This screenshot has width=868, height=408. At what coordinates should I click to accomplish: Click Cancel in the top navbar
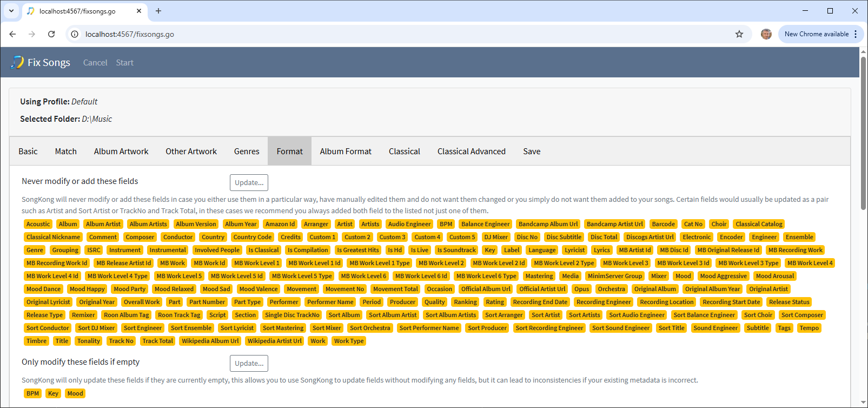[95, 63]
